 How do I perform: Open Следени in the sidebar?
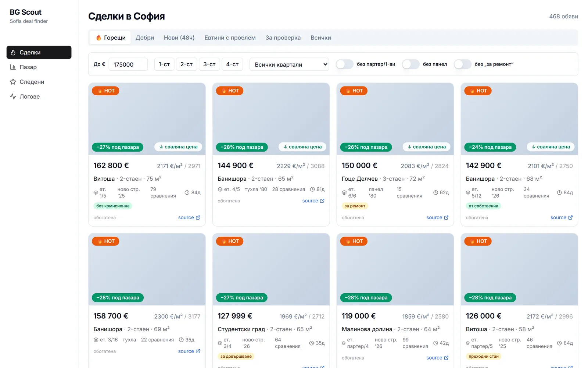tap(39, 82)
